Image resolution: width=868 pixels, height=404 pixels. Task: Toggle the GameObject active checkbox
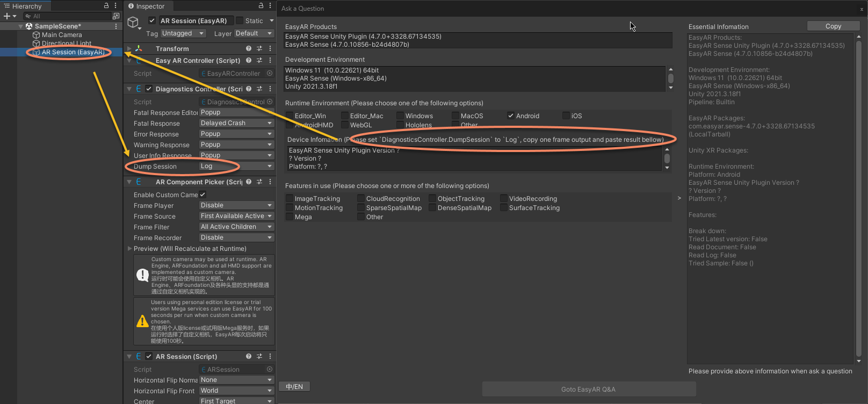[x=152, y=20]
